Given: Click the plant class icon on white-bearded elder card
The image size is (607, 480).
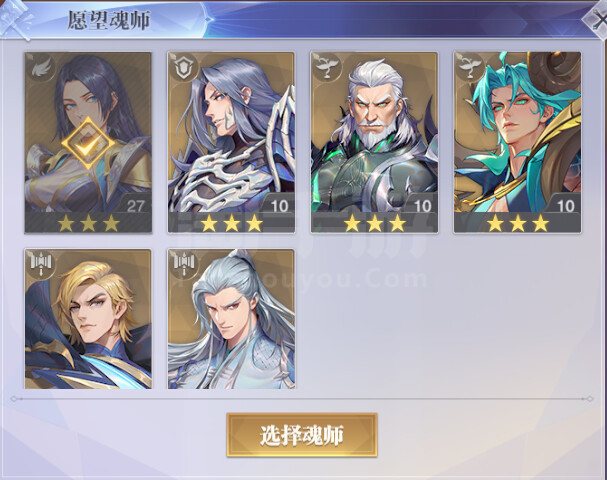Looking at the screenshot, I should click(x=326, y=68).
